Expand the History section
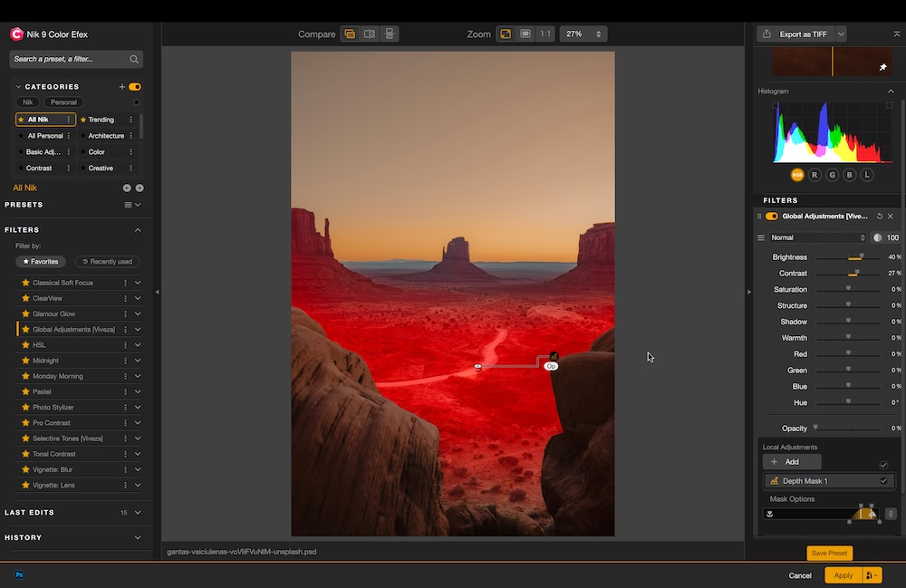The width and height of the screenshot is (906, 588). (x=138, y=537)
